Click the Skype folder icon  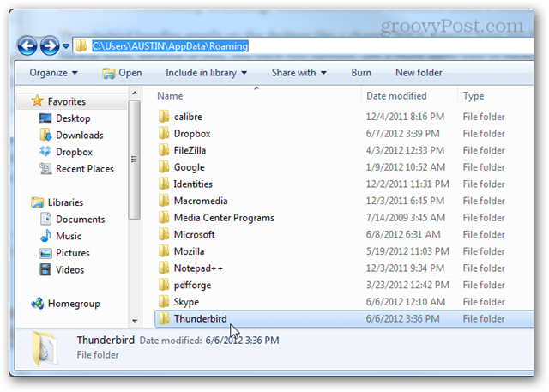(164, 301)
